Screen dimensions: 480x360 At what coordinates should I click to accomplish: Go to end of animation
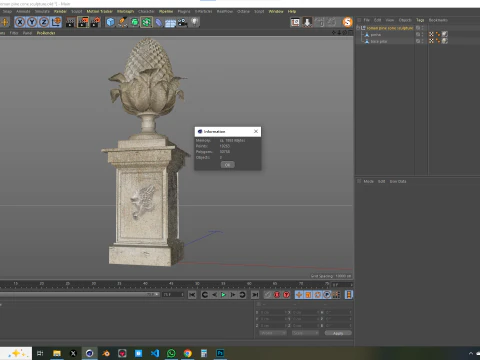(255, 295)
